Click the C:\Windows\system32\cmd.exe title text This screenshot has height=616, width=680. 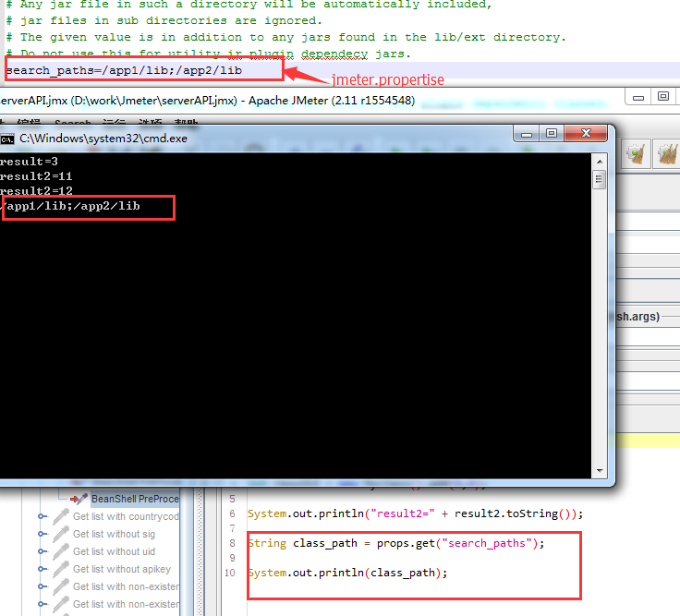pyautogui.click(x=103, y=139)
